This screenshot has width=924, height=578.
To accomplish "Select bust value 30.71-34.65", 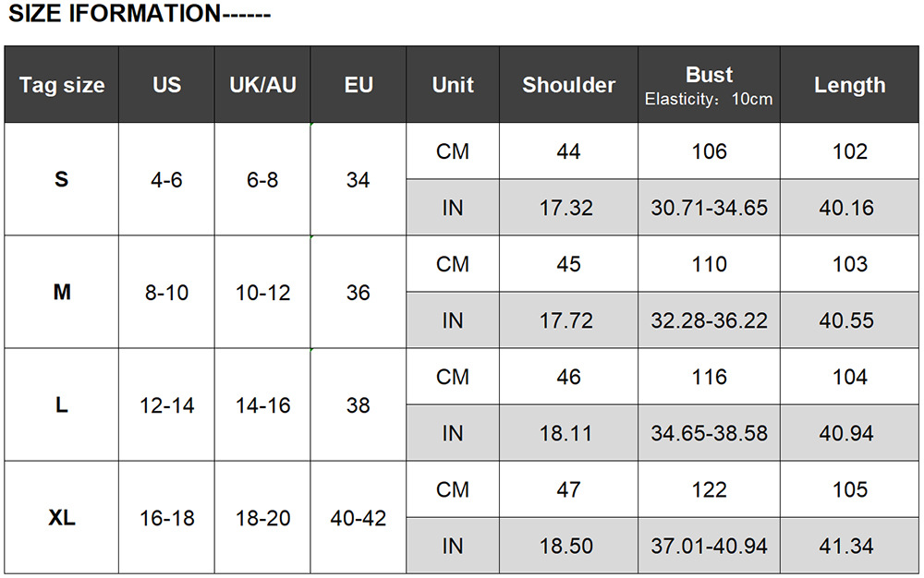I will pyautogui.click(x=709, y=208).
